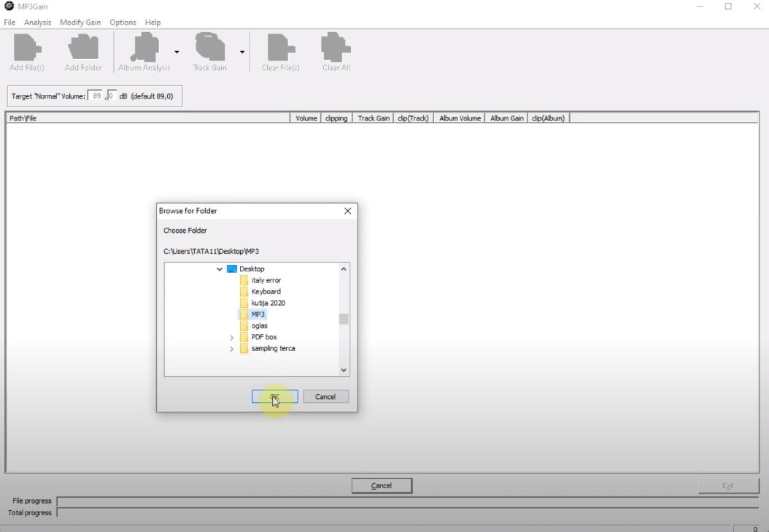Image resolution: width=769 pixels, height=532 pixels.
Task: Select the MP3 folder
Action: (x=258, y=315)
